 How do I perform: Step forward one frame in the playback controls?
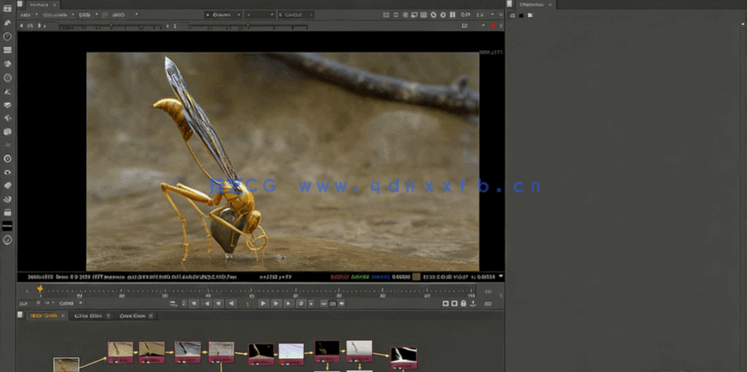pyautogui.click(x=276, y=303)
